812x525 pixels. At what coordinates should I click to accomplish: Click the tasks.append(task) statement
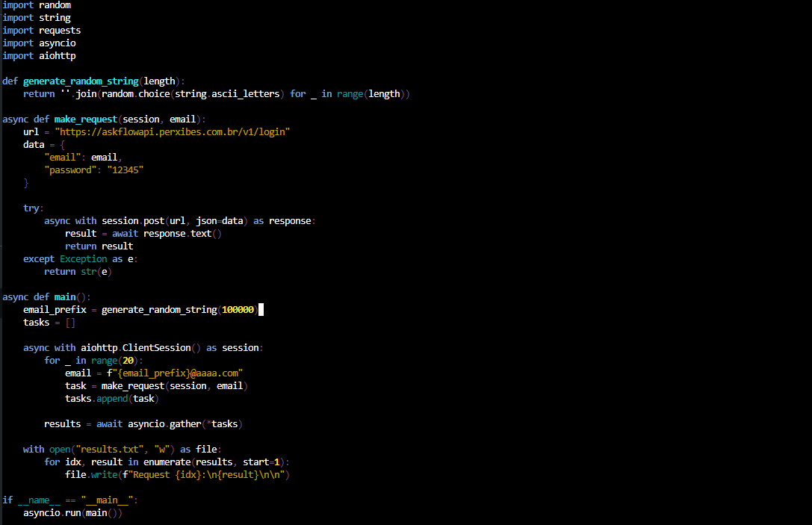(x=111, y=398)
